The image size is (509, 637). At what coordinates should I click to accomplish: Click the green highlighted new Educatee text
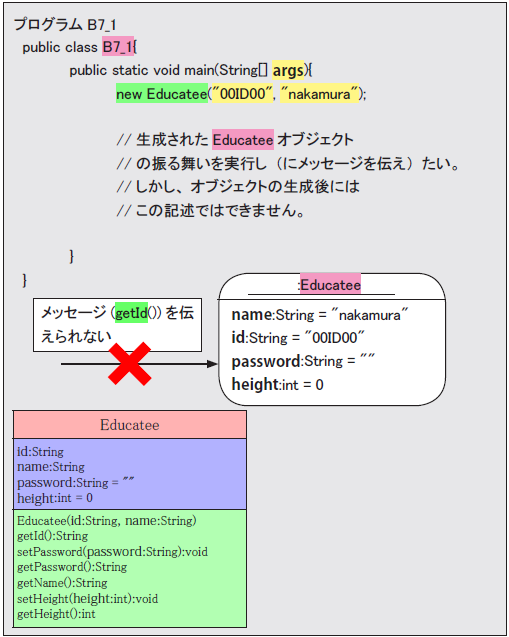162,94
